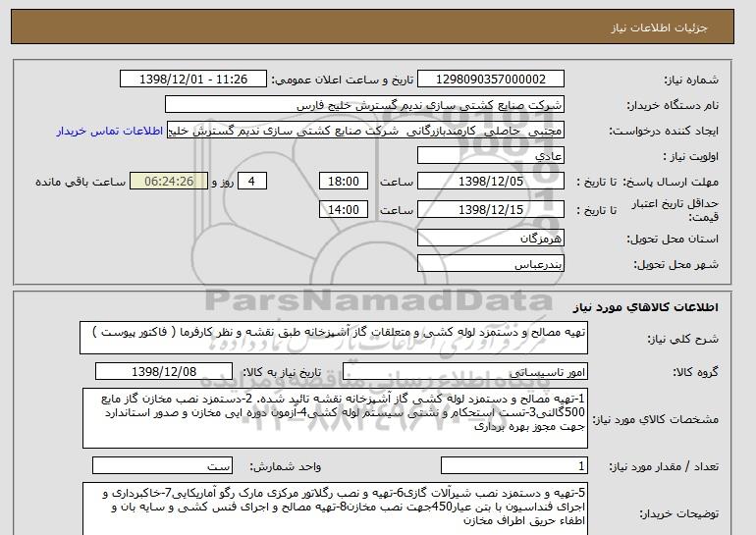Click the label شماره نیاز
This screenshot has height=535, width=756.
pos(691,80)
